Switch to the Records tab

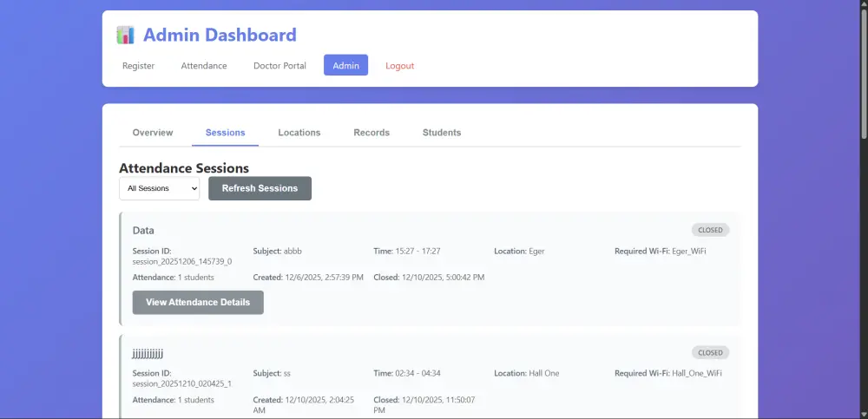click(x=372, y=133)
